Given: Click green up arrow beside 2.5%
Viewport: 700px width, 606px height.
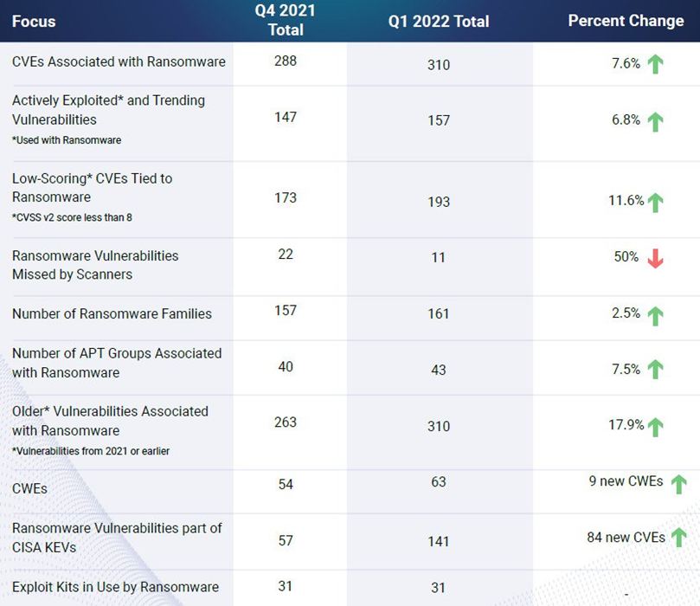Looking at the screenshot, I should coord(655,317).
